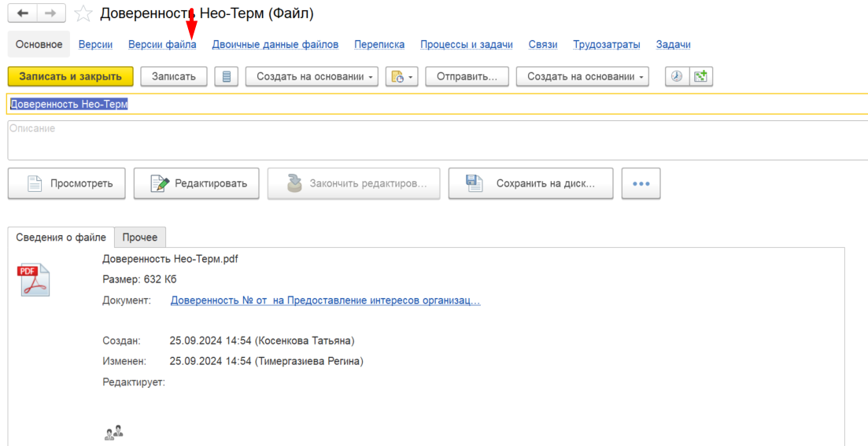Open the Задачи navigation link
Image resolution: width=868 pixels, height=446 pixels.
(x=673, y=44)
